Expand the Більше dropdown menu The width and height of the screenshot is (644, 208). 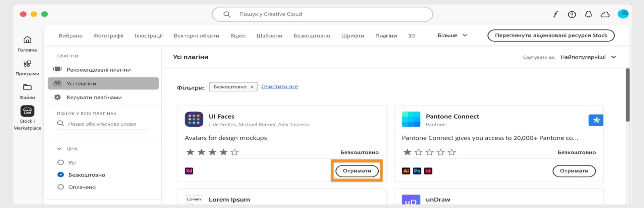coord(452,36)
